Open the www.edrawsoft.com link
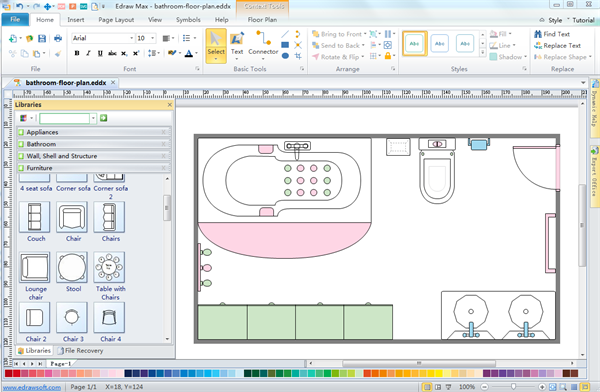600x392 pixels. (x=32, y=387)
